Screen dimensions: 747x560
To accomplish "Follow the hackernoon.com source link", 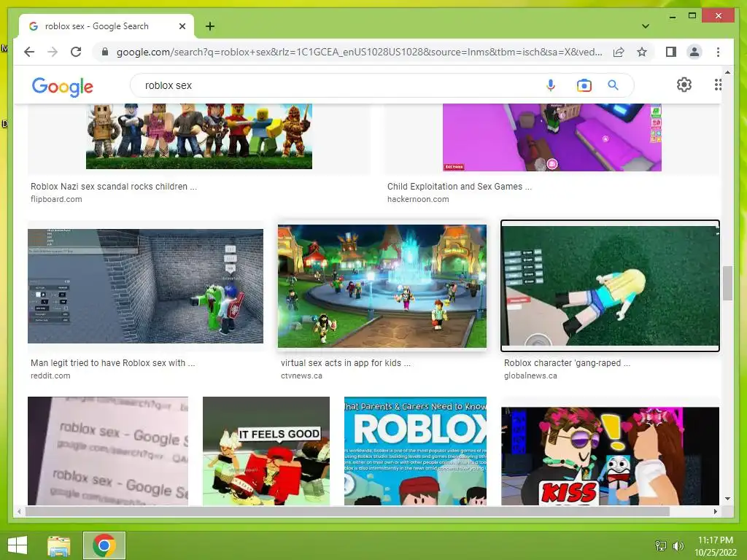I will pyautogui.click(x=418, y=199).
